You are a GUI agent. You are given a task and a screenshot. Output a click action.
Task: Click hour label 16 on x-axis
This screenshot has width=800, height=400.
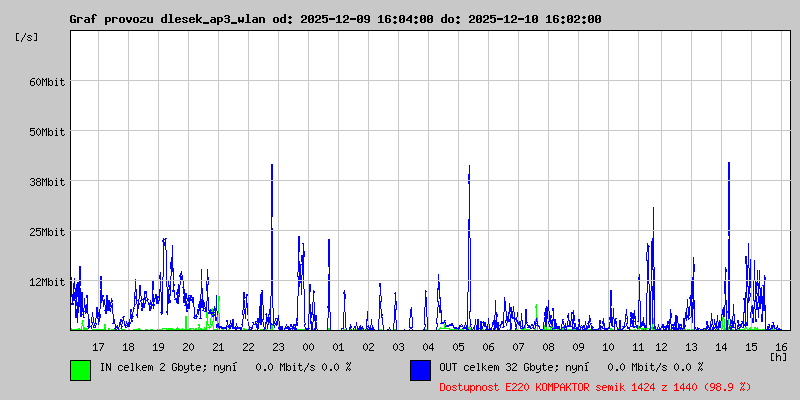pyautogui.click(x=782, y=347)
